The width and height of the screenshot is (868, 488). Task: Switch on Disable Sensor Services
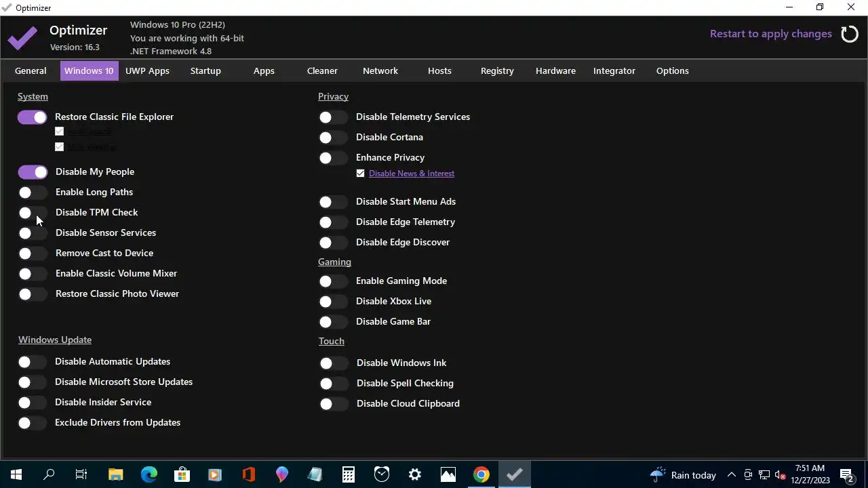(x=33, y=233)
